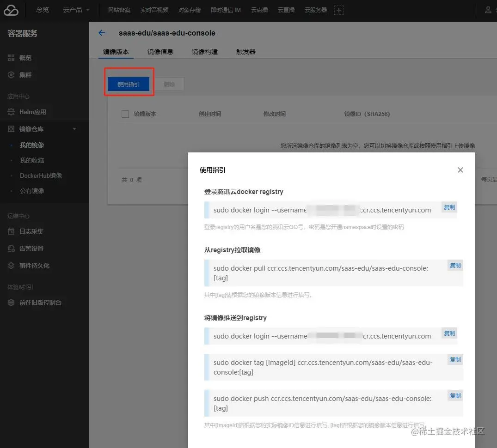
Task: Open 前往旧版控制台 link
Action: (40, 303)
